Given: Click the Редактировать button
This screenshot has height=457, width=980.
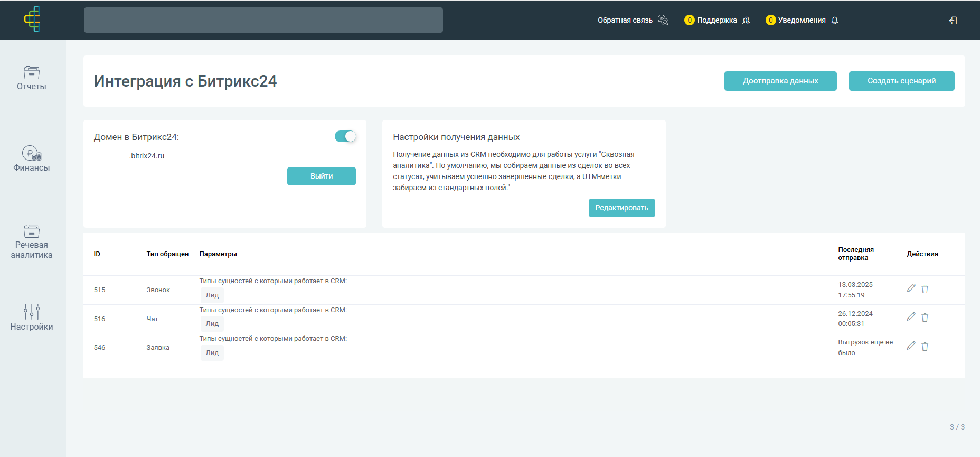Looking at the screenshot, I should point(622,208).
